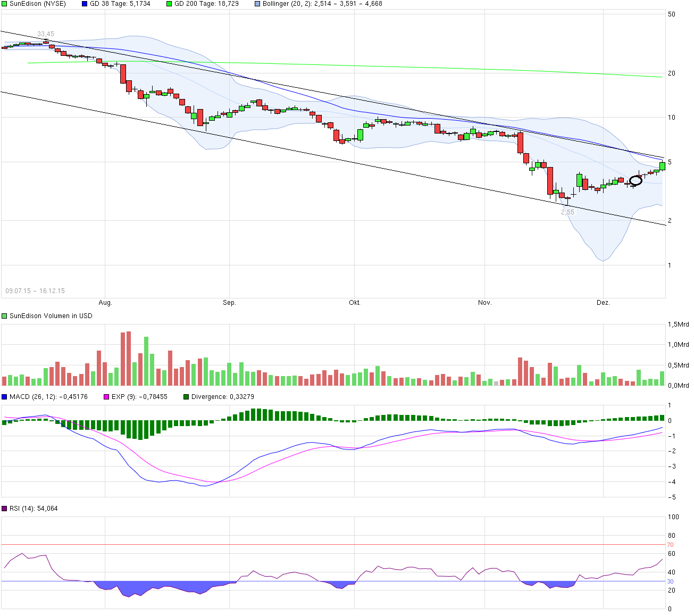
Task: Click the date range 09.07.15 - 16.12.15
Action: click(35, 290)
